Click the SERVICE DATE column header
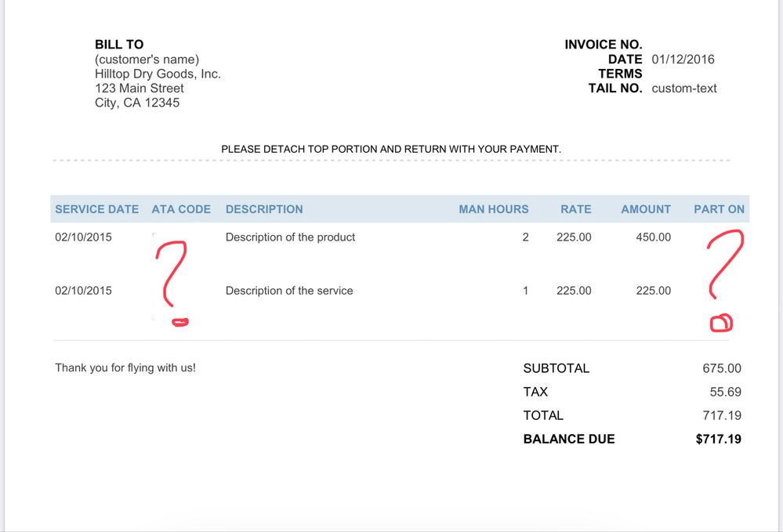This screenshot has height=532, width=783. [96, 209]
